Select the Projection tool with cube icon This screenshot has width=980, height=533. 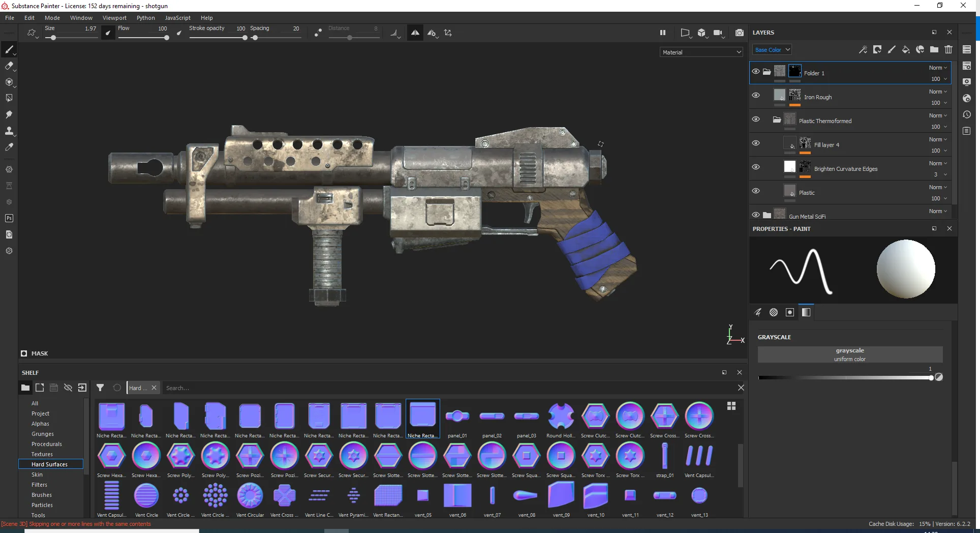pos(9,82)
